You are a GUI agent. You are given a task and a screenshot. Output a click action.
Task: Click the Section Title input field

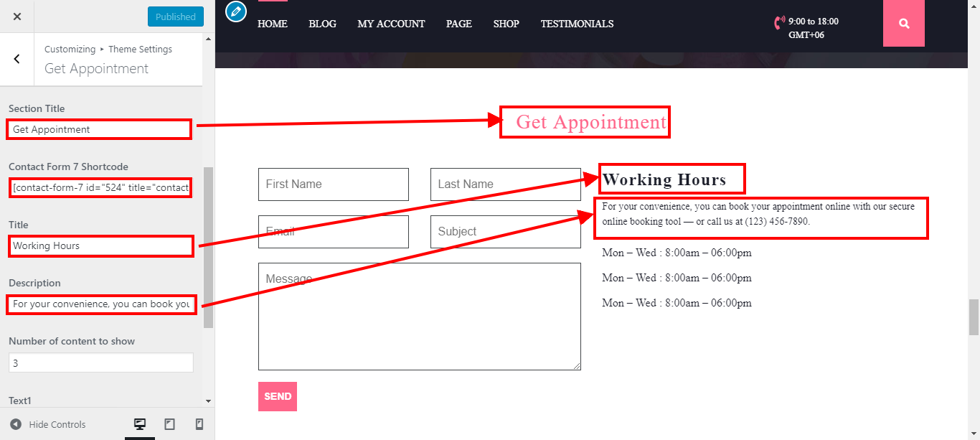(x=99, y=129)
